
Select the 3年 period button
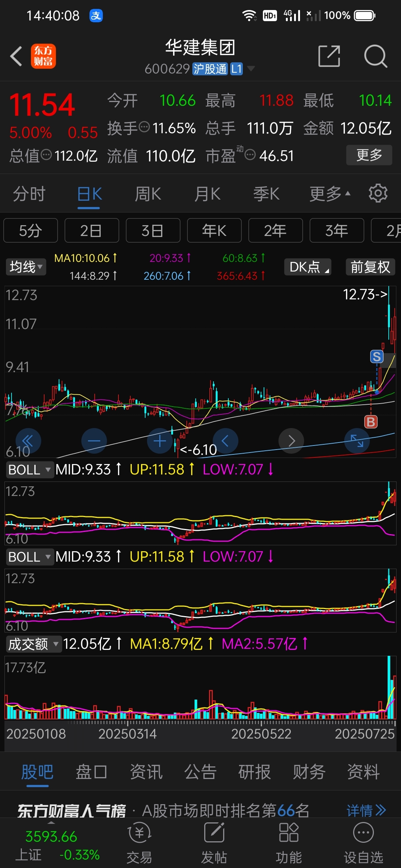coord(337,230)
